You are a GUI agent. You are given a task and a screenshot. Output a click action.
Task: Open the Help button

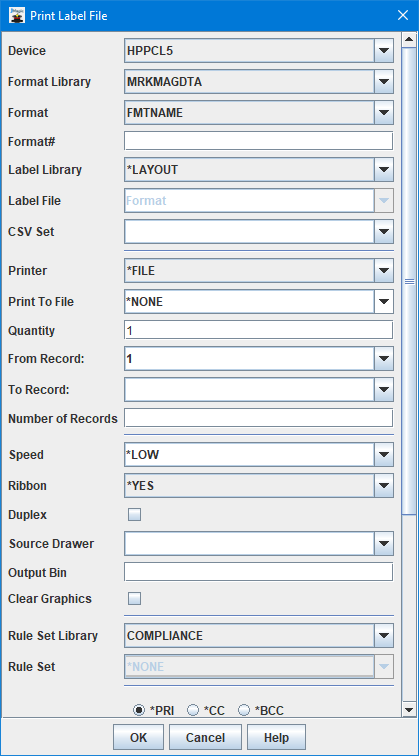[x=276, y=738]
